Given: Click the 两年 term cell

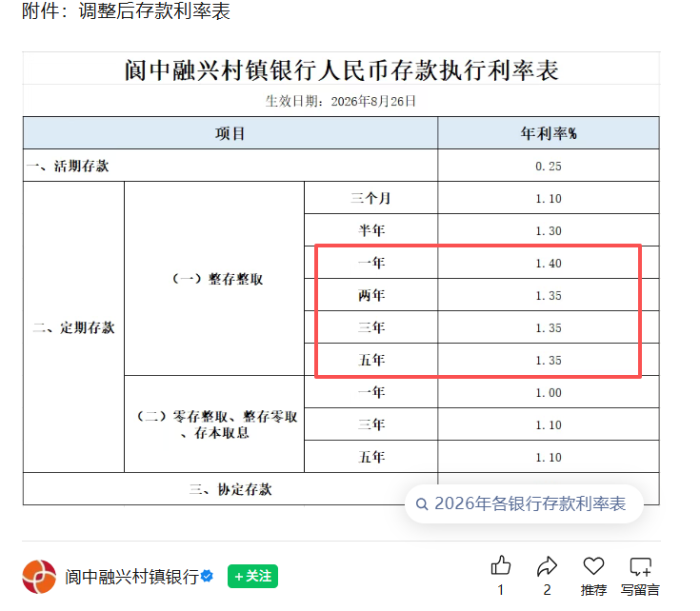Looking at the screenshot, I should (371, 295).
